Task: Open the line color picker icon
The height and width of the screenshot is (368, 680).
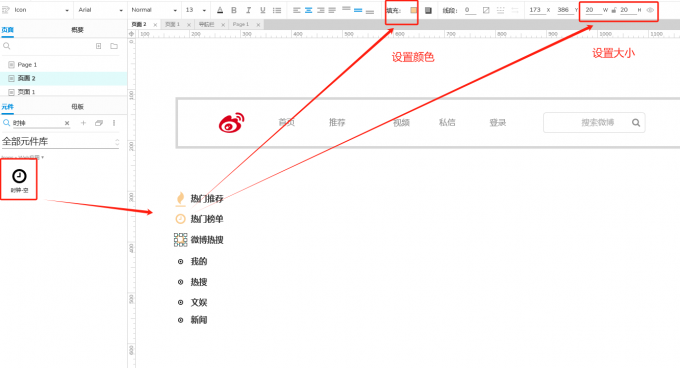Action: point(486,10)
